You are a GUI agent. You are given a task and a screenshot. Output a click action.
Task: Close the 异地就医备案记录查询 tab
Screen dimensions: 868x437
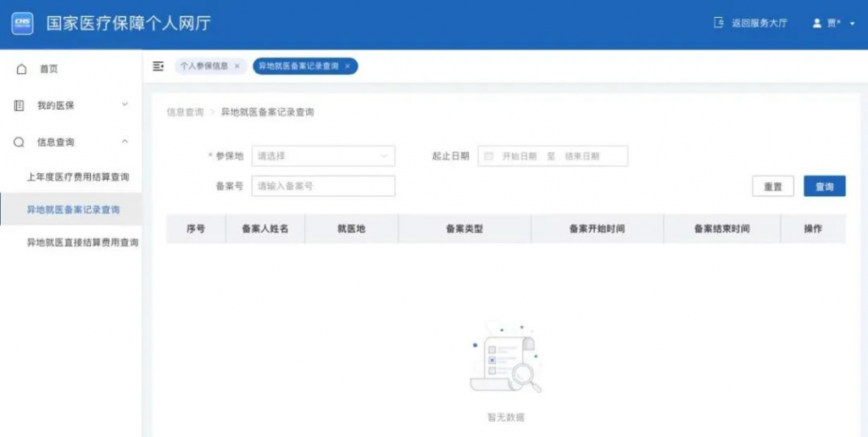tap(348, 66)
